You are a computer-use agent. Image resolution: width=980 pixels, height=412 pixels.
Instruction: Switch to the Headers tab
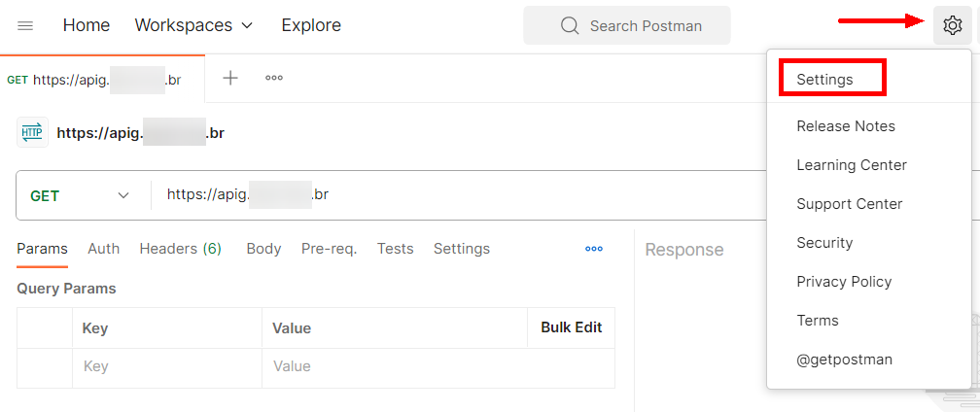click(x=180, y=249)
